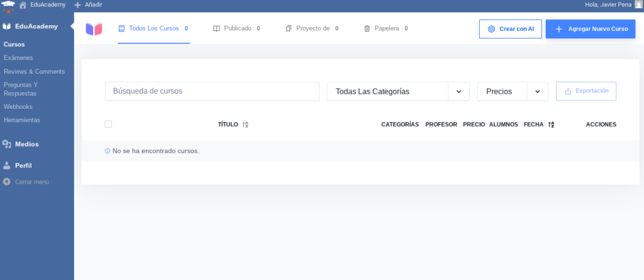The width and height of the screenshot is (644, 280).
Task: Click the Perfil user icon
Action: coord(6,165)
